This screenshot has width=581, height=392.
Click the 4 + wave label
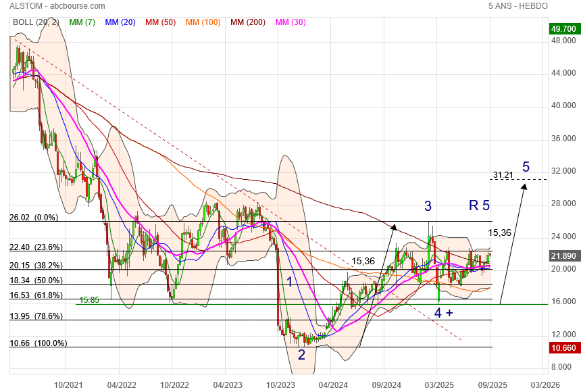coord(444,313)
